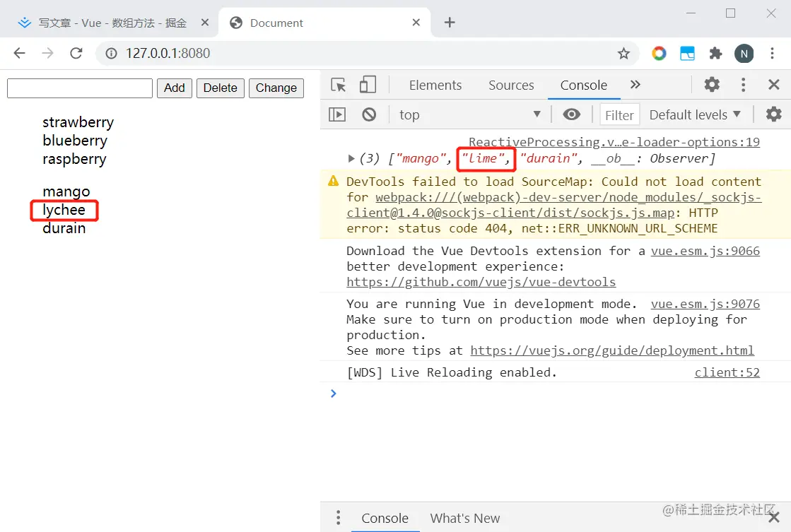Activate the inspect element picker tool
This screenshot has height=532, width=791.
[x=339, y=85]
